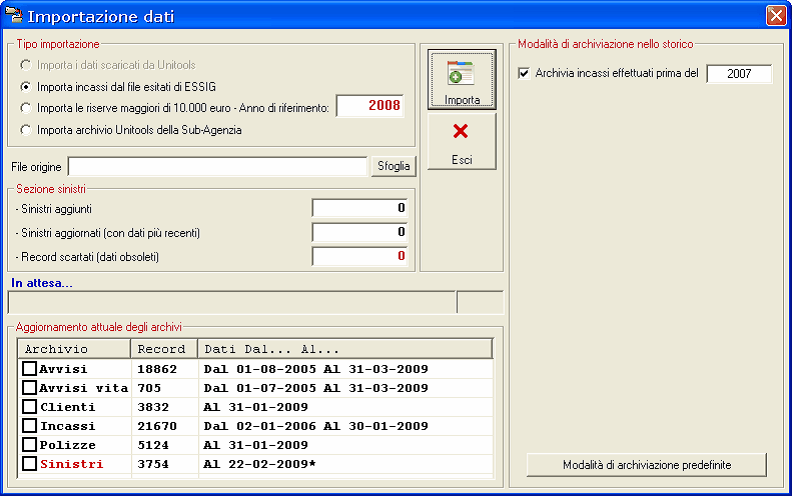Image resolution: width=792 pixels, height=496 pixels.
Task: Mark the Polizze archive checkbox
Action: tap(30, 445)
